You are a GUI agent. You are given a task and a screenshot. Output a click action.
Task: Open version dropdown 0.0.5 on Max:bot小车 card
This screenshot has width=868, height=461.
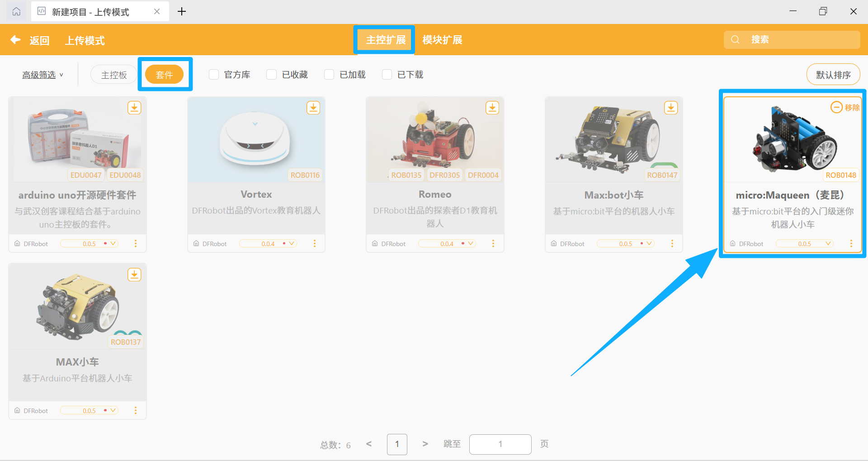[626, 243]
